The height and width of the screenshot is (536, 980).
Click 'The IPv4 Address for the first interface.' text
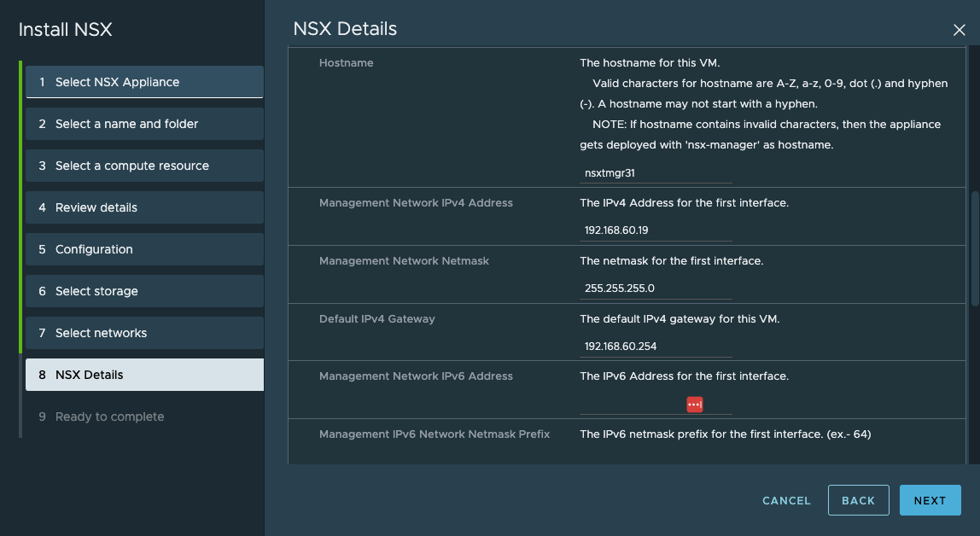[684, 203]
